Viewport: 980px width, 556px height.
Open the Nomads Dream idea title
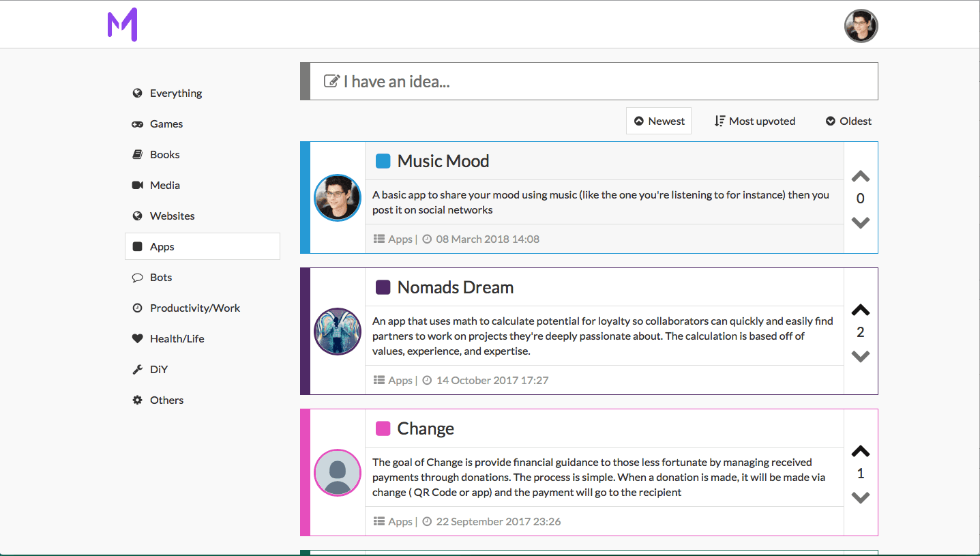tap(455, 287)
